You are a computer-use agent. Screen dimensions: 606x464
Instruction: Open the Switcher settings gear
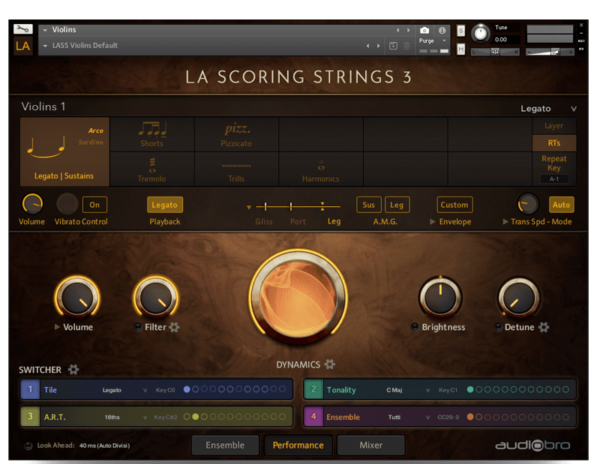tap(73, 370)
